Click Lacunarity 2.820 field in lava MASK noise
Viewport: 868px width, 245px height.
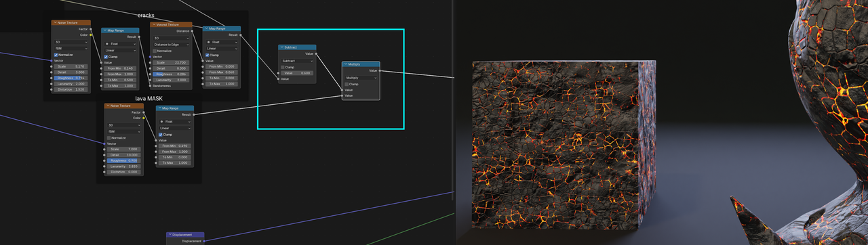123,166
